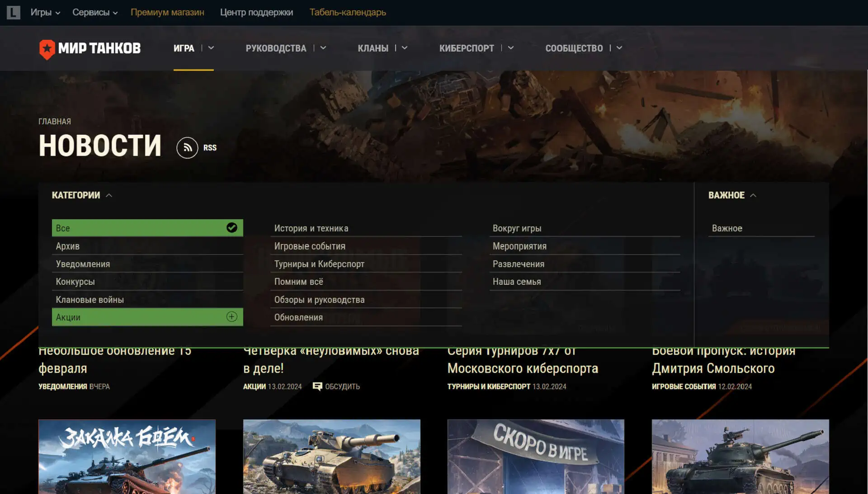Open the Закалка боем article thumbnail
This screenshot has width=868, height=494.
pos(127,456)
